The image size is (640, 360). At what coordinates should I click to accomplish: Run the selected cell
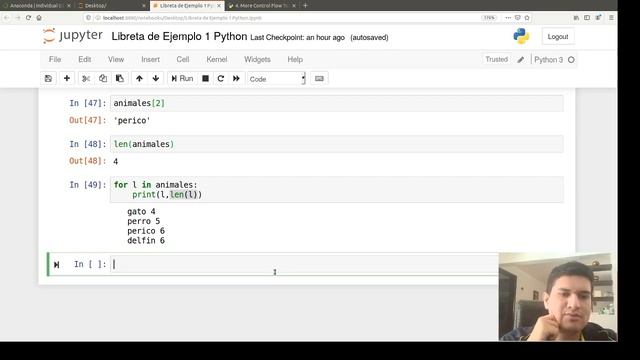coord(182,78)
